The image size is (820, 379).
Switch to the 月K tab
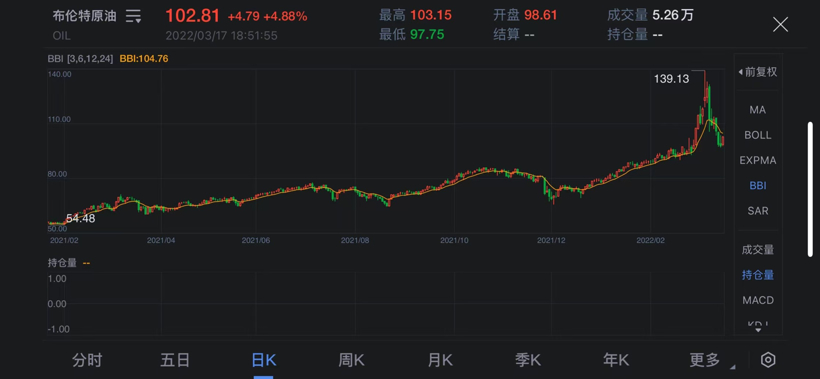440,360
